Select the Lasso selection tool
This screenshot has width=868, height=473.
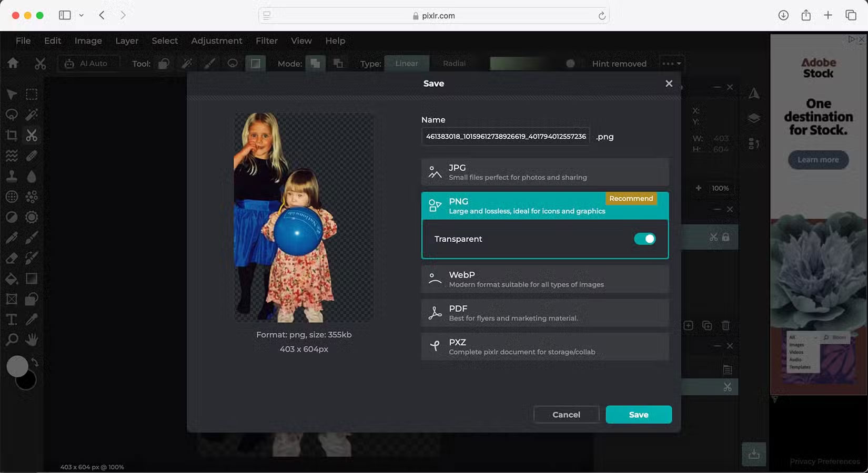[12, 115]
